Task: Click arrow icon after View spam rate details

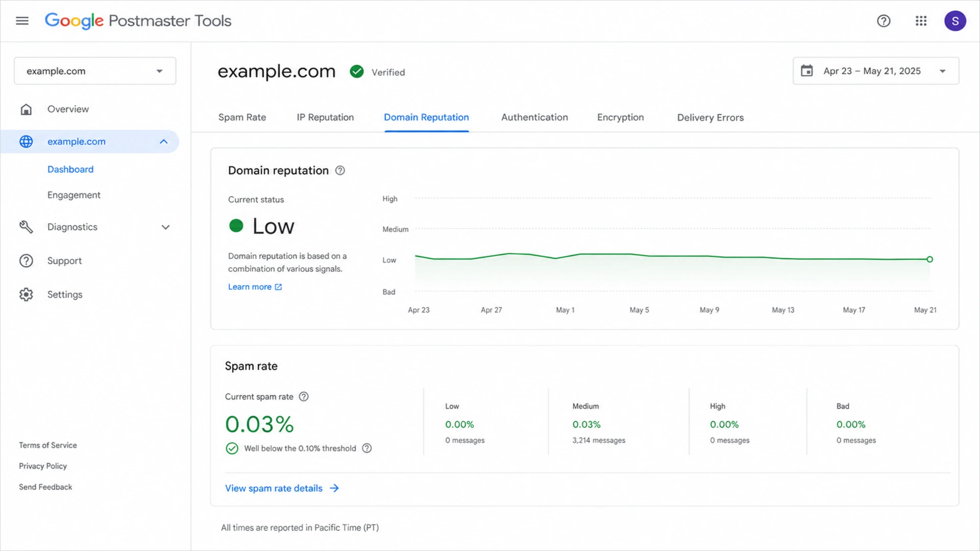Action: (x=334, y=488)
